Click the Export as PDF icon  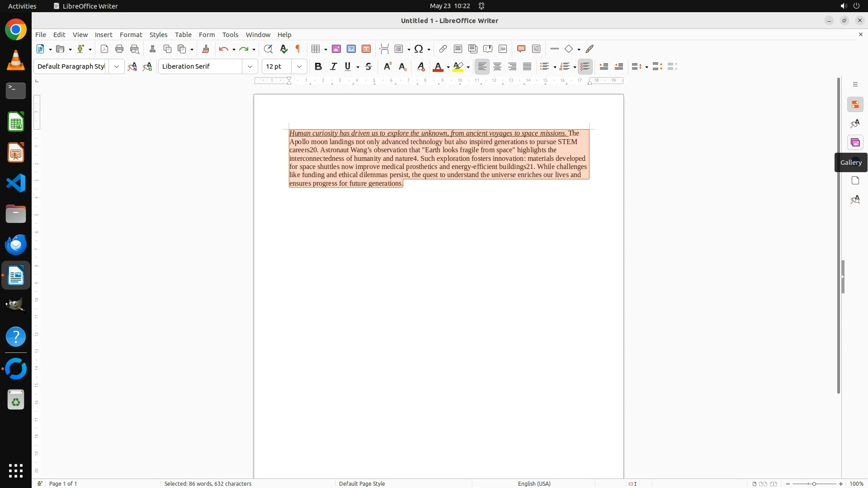coord(104,49)
